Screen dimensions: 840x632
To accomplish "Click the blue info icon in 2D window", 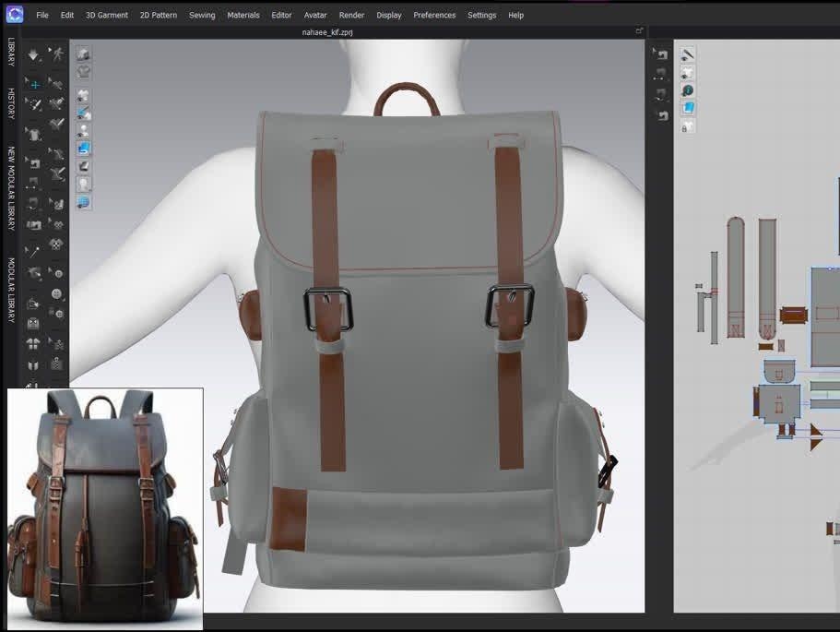I will coord(688,90).
